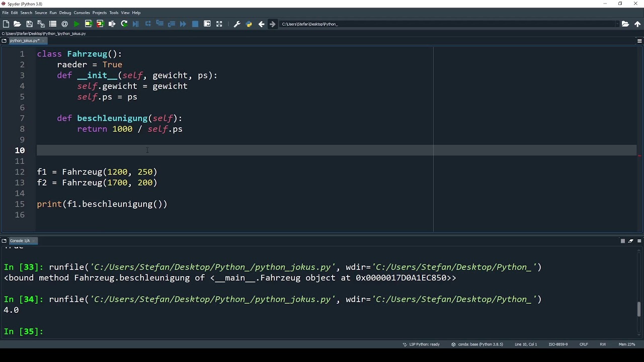Go forward with right arrow icon
Image resolution: width=644 pixels, height=362 pixels.
(x=273, y=24)
